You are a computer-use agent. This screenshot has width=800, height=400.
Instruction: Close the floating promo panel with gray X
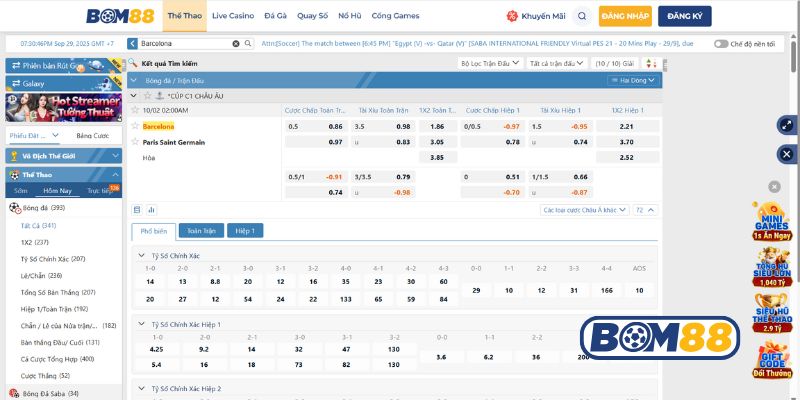tap(773, 187)
